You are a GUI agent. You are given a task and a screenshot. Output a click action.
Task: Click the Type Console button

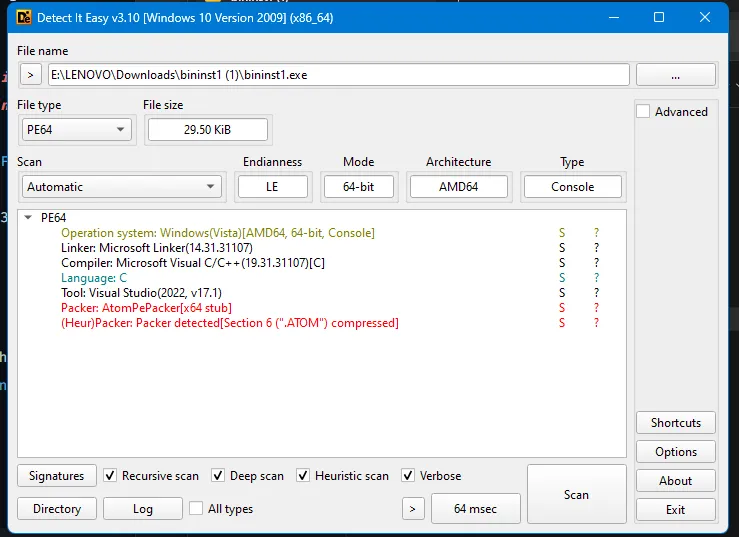point(573,187)
